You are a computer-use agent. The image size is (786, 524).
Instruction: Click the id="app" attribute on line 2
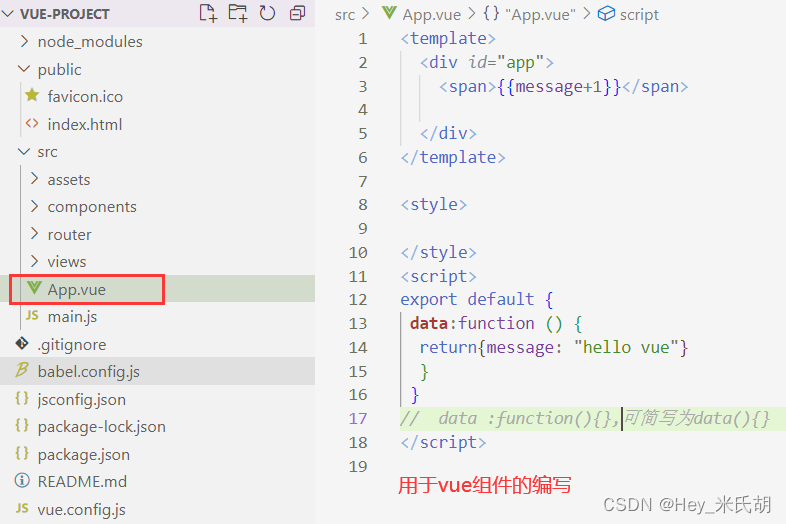[x=506, y=63]
